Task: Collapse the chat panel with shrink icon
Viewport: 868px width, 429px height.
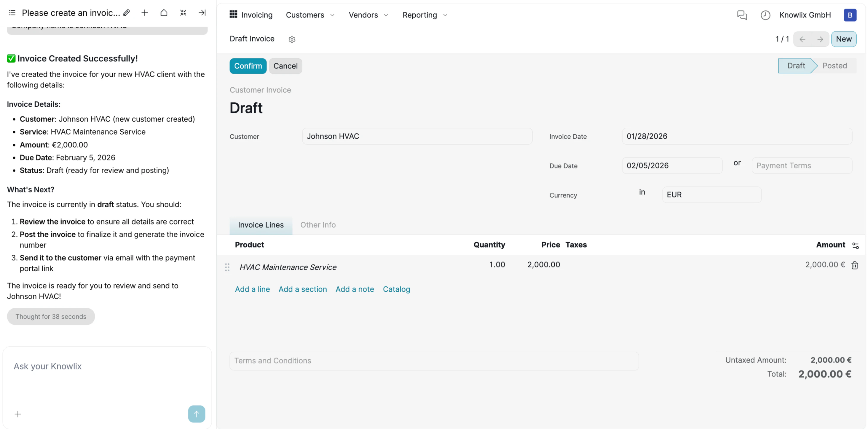Action: click(183, 13)
